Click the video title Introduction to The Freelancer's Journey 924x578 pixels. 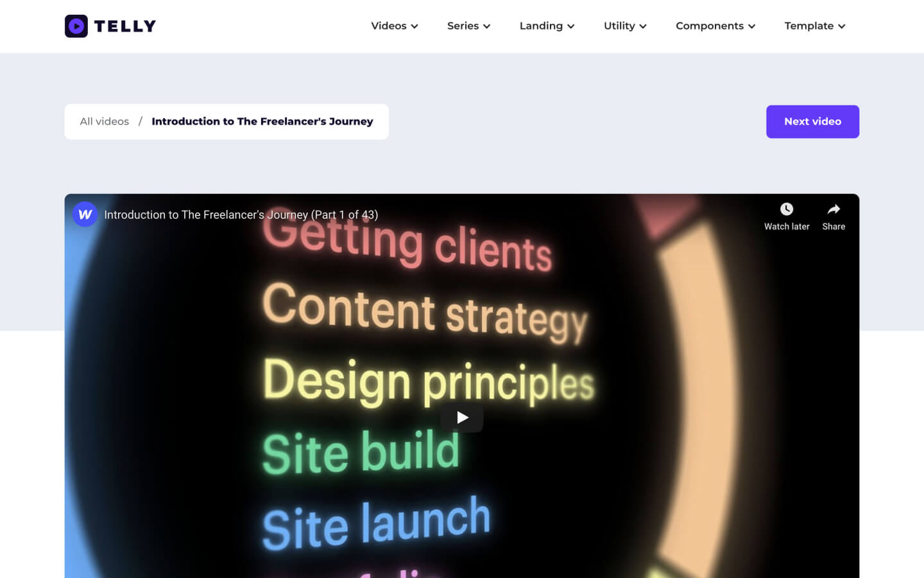(241, 215)
